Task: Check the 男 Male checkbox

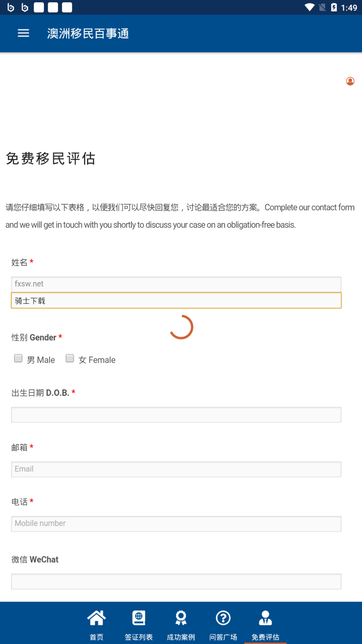Action: (x=18, y=358)
